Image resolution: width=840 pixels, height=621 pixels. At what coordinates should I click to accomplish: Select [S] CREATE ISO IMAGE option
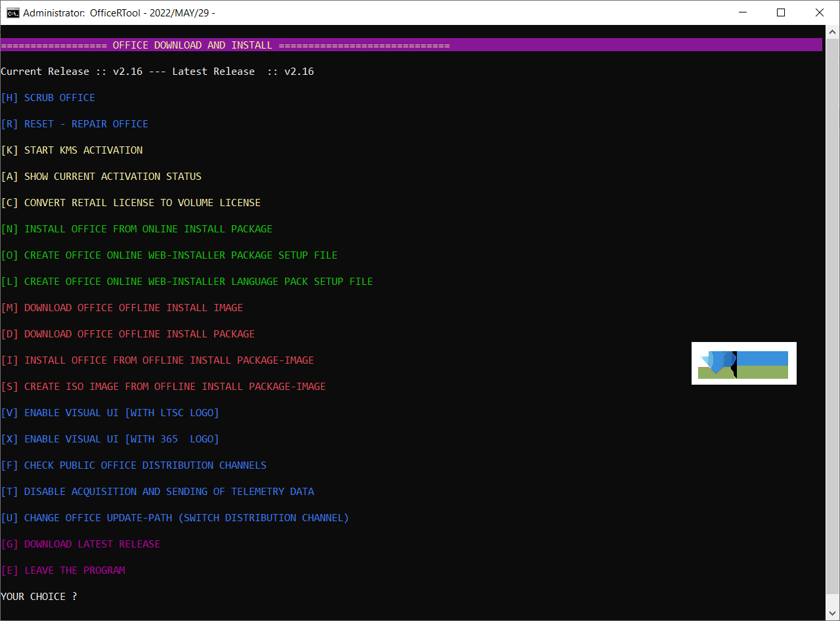[x=164, y=387]
